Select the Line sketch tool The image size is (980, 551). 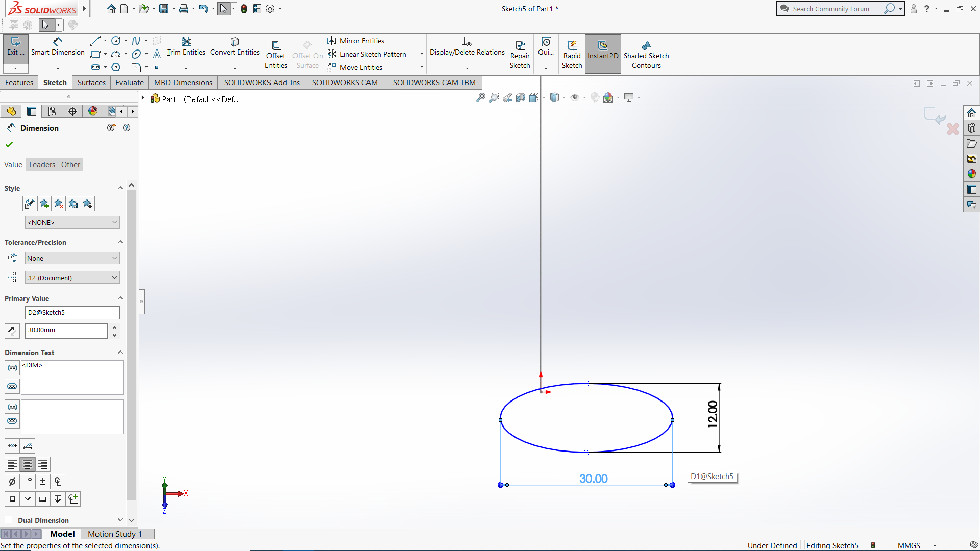pos(95,40)
